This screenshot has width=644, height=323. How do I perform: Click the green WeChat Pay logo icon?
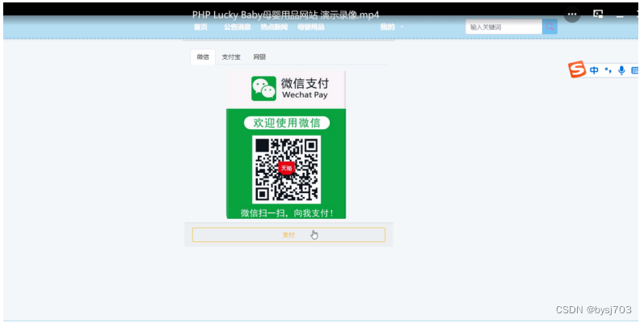[x=263, y=88]
